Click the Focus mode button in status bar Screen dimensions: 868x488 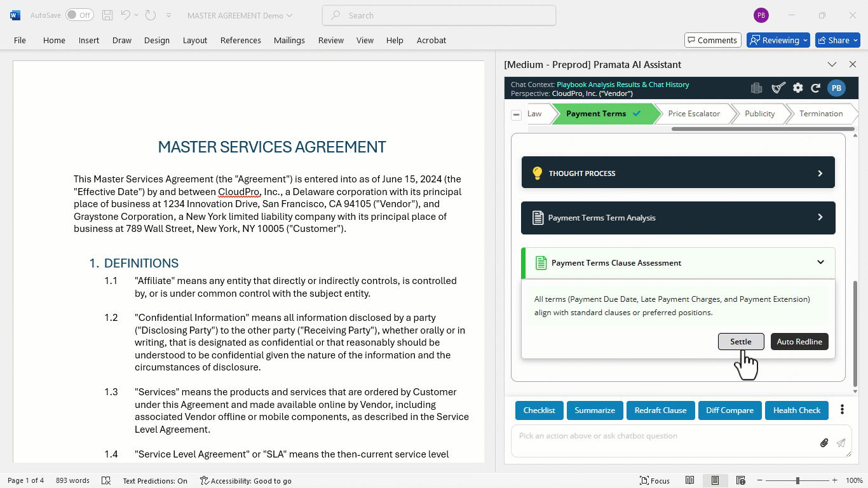[654, 480]
